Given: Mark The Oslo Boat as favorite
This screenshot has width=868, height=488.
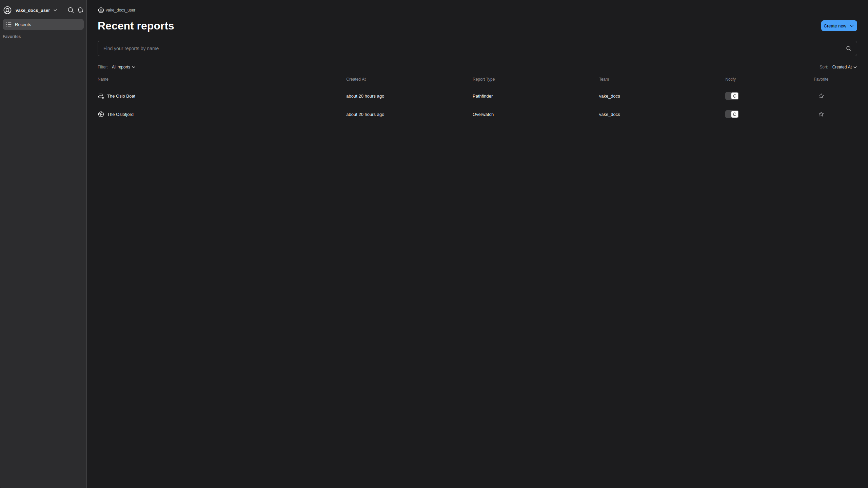Looking at the screenshot, I should (x=821, y=96).
